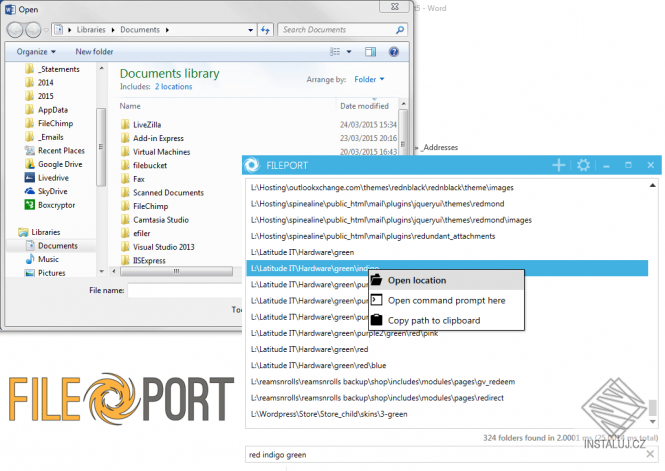Click the Copy path clipboard icon
Viewport: 665px width, 471px height.
tap(377, 320)
